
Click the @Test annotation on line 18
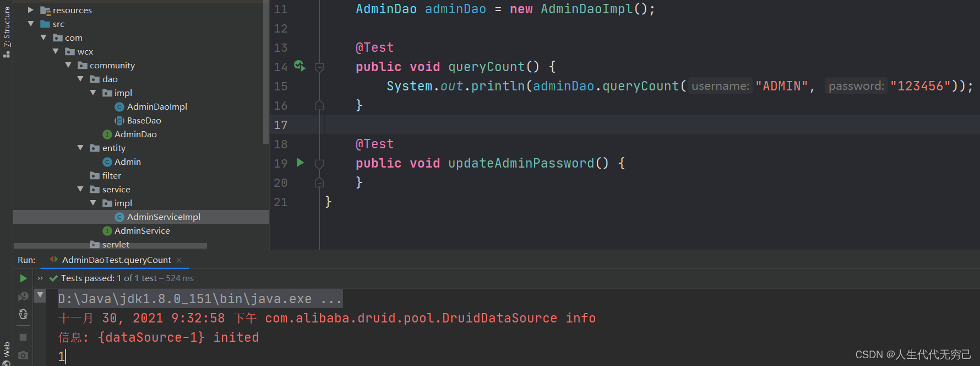374,144
